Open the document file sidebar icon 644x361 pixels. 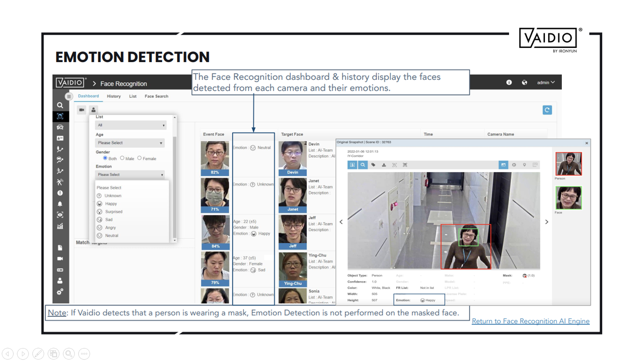click(x=60, y=248)
